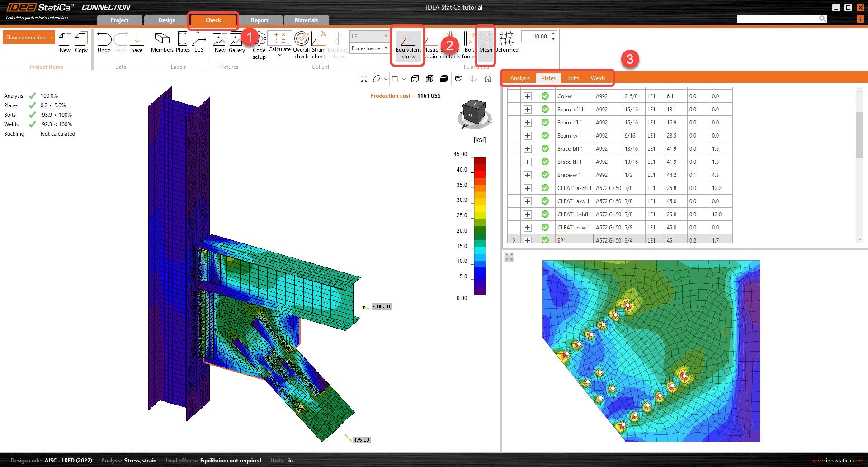The width and height of the screenshot is (868, 467).
Task: Reset 3D view with home icon
Action: [x=488, y=79]
